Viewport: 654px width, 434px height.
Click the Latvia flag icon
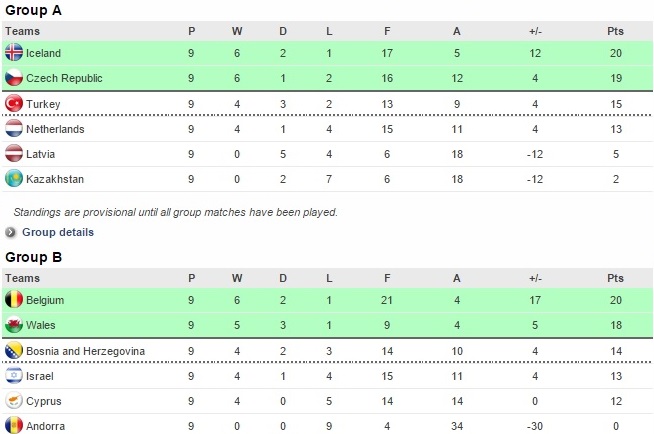click(x=14, y=154)
